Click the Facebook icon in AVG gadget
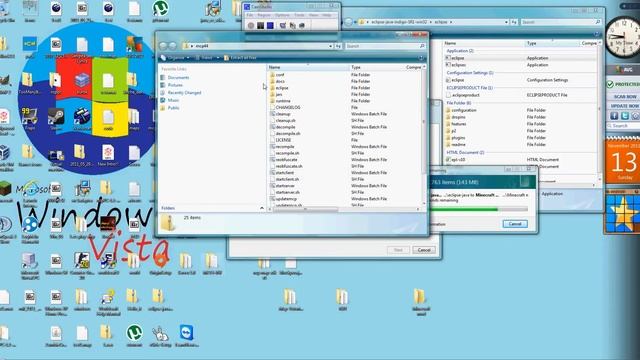The height and width of the screenshot is (360, 640). tap(614, 116)
